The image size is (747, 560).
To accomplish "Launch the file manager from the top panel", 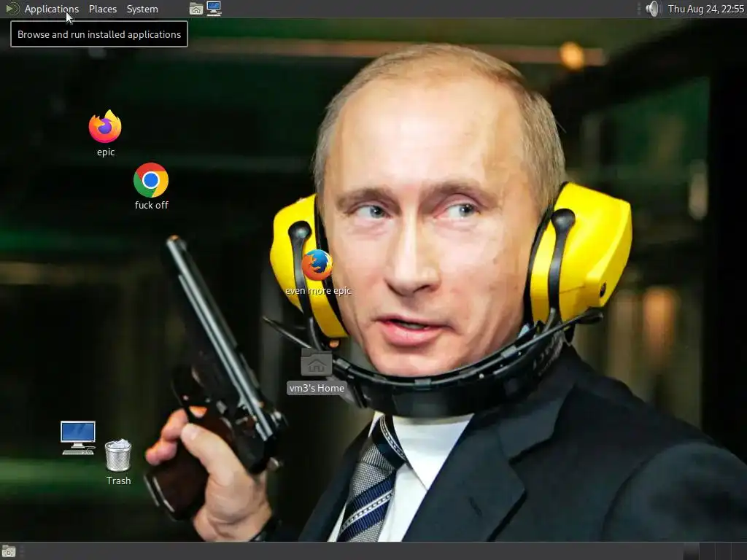I will 196,9.
